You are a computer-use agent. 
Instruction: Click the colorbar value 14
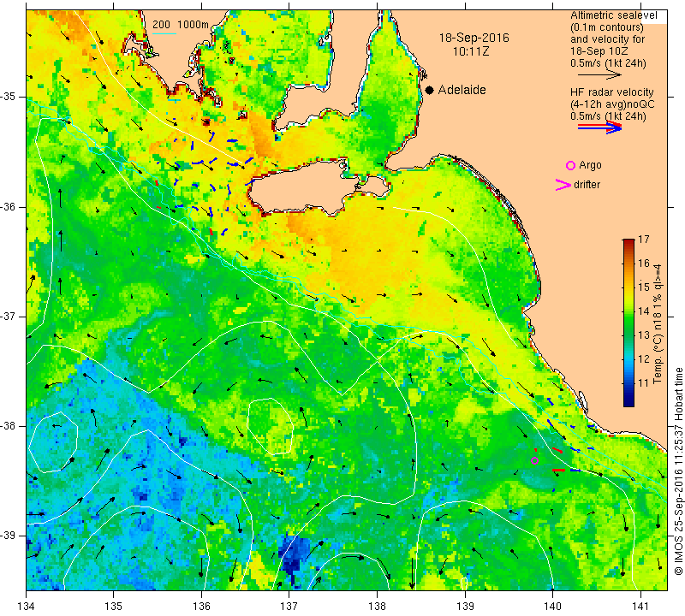point(644,311)
